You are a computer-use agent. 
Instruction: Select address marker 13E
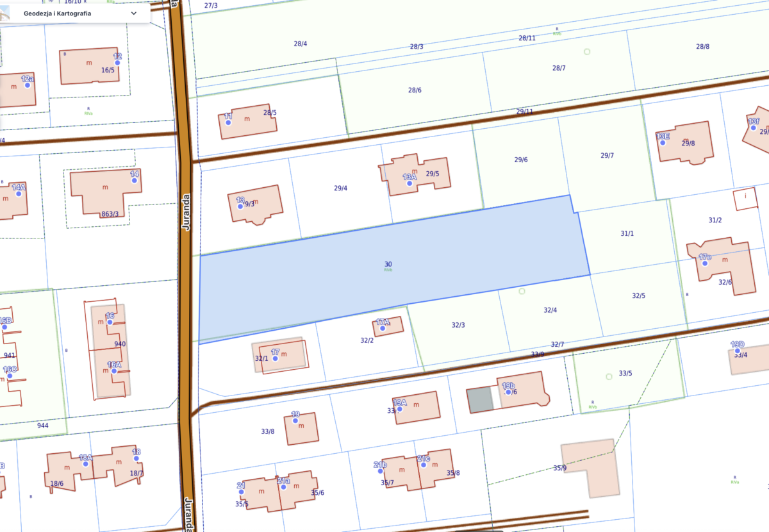tap(663, 142)
